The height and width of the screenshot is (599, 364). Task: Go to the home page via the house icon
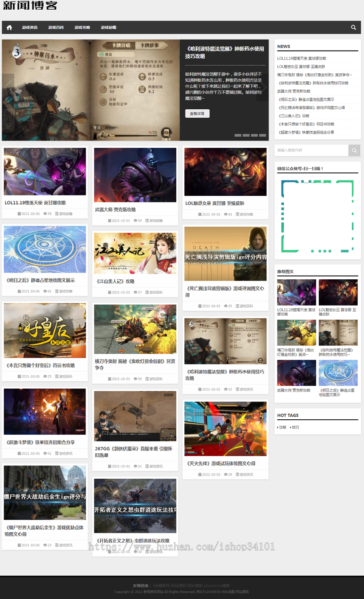[9, 28]
